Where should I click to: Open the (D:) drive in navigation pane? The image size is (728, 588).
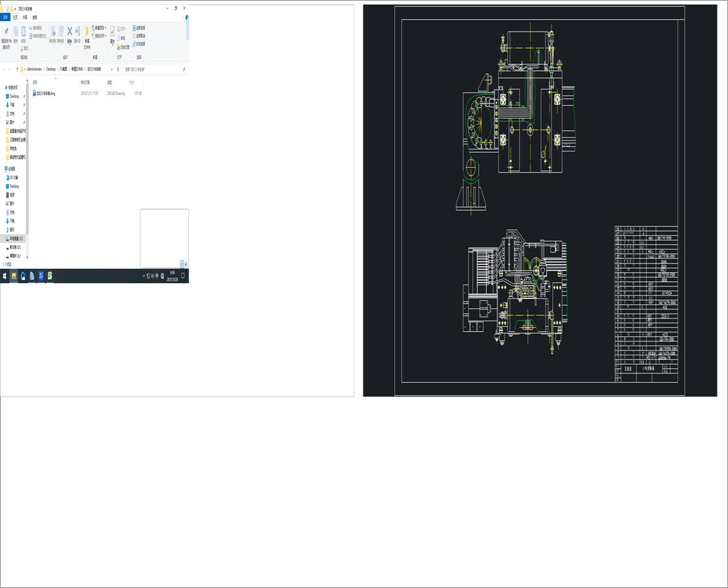click(x=14, y=247)
